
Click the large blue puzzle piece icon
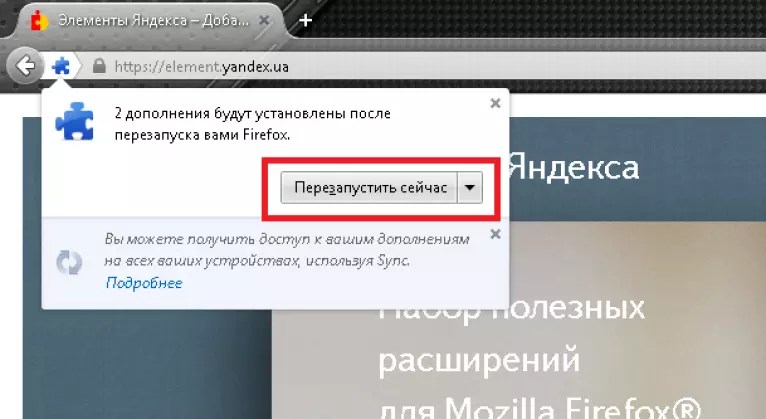pyautogui.click(x=74, y=121)
